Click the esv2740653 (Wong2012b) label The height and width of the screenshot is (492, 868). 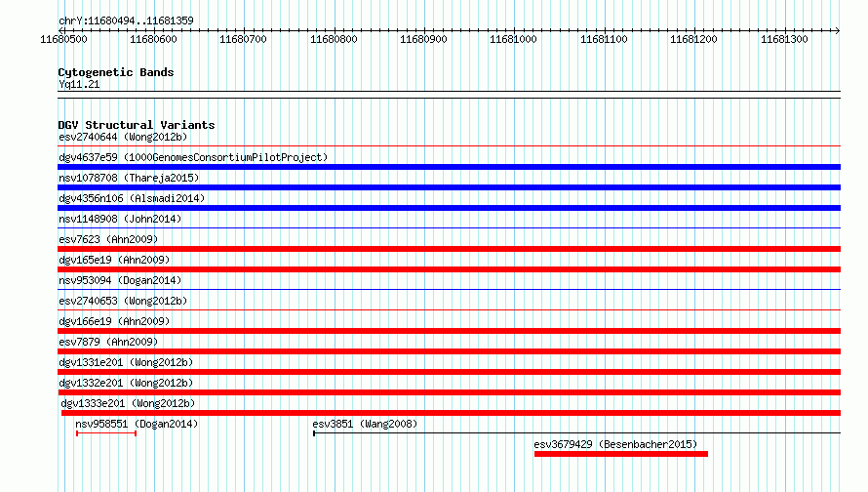tap(123, 301)
